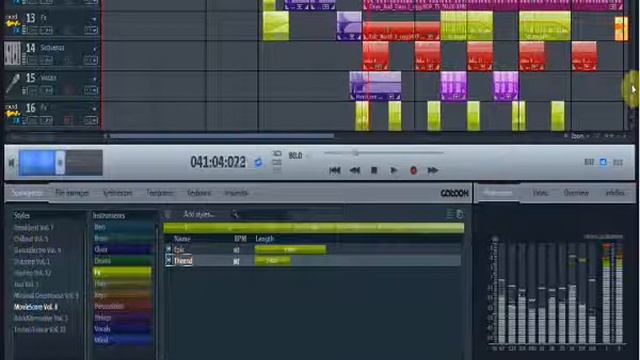Click the slider knob above transport buttons
Screen dimensions: 640x360
click(356, 153)
